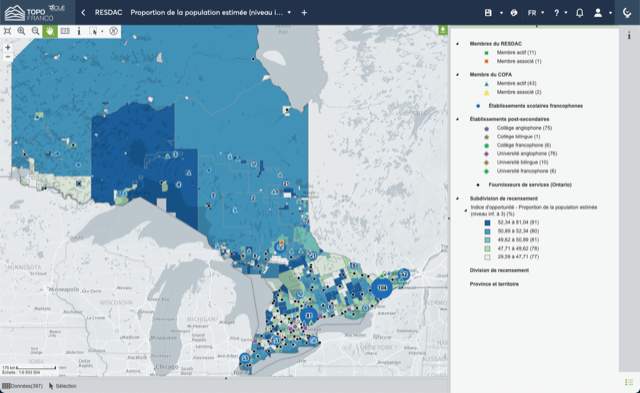Collapse the Établissements post-secondaires group

pyautogui.click(x=457, y=119)
